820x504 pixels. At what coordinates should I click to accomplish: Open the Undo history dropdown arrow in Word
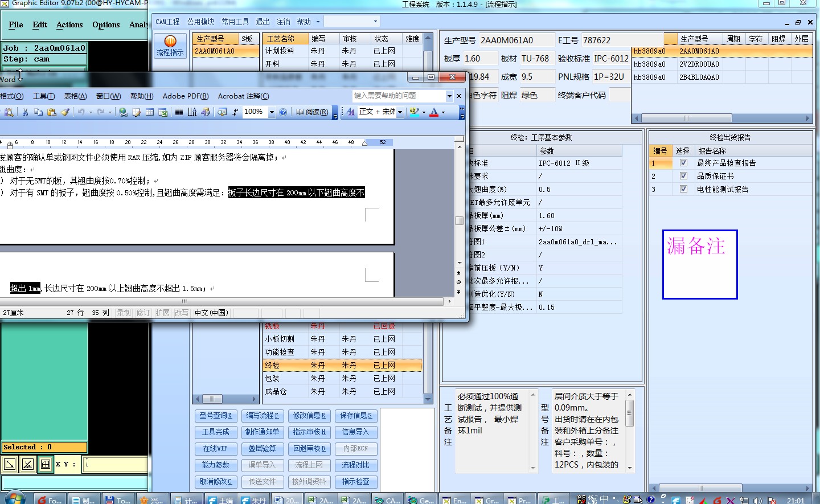(x=91, y=112)
